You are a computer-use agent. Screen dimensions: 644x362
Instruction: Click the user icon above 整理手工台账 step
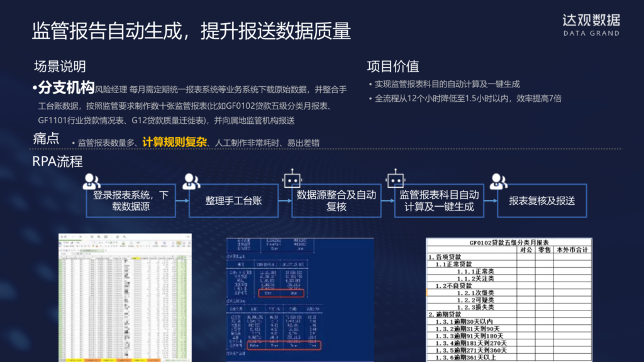(x=191, y=182)
